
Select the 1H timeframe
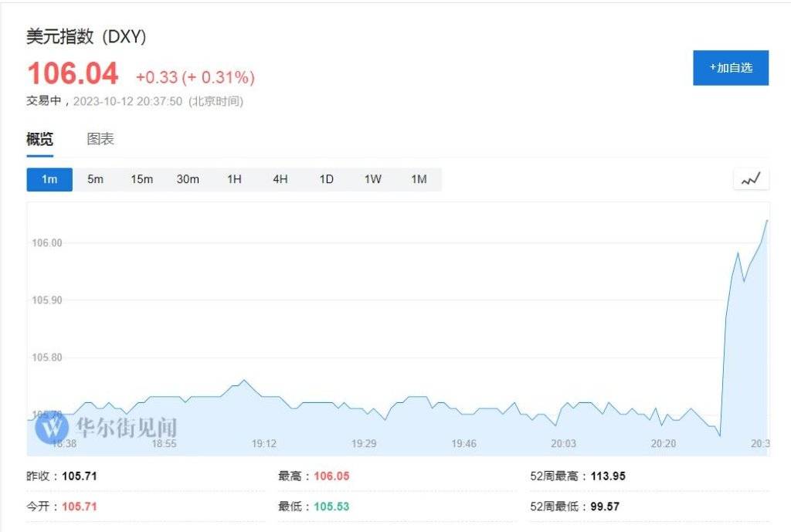(x=234, y=179)
